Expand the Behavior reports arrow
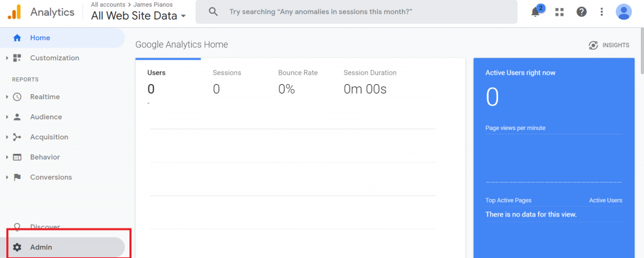The image size is (644, 258). pyautogui.click(x=8, y=157)
